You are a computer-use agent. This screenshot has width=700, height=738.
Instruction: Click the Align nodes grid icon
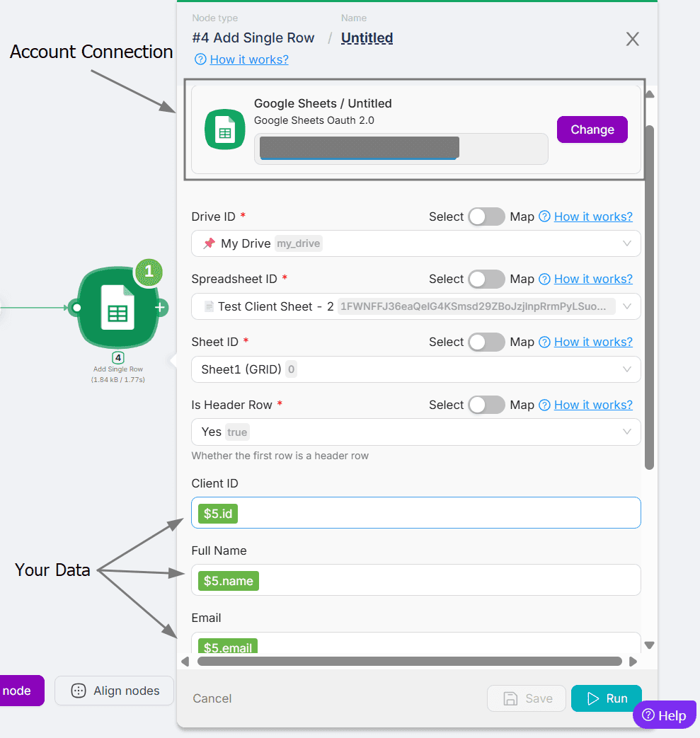point(79,691)
